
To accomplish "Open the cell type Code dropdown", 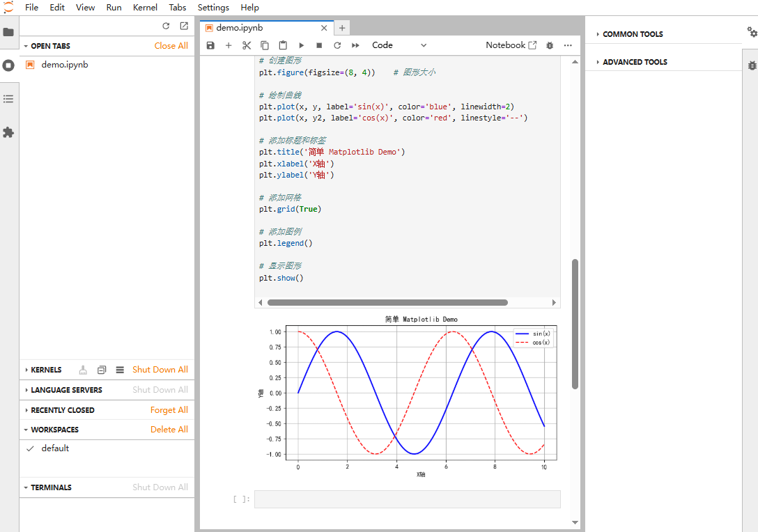I will click(399, 45).
